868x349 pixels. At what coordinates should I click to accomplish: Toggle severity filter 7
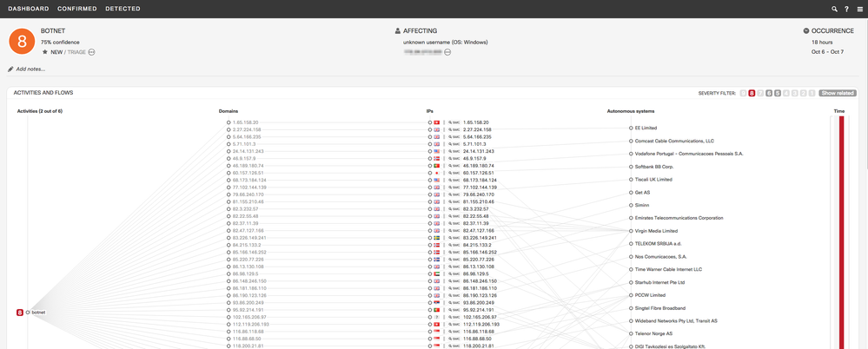760,94
